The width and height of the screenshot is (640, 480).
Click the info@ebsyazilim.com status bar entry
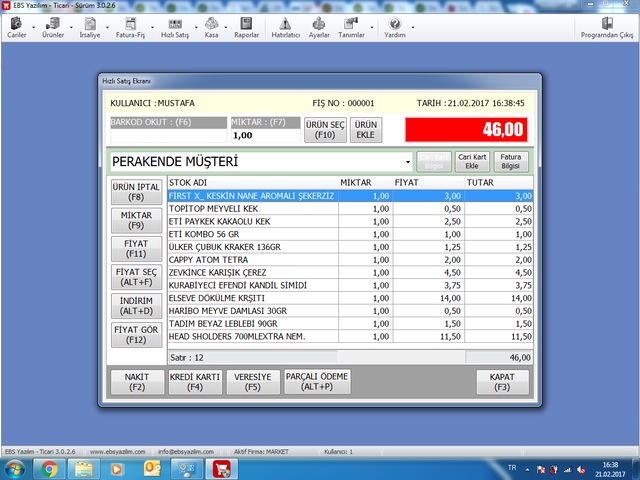pos(186,451)
